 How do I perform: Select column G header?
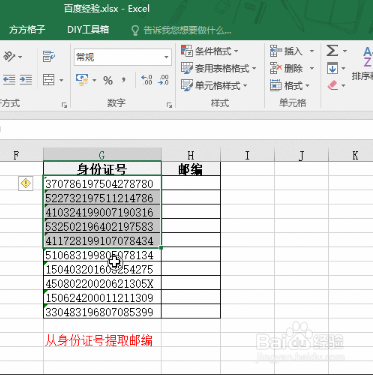point(102,155)
